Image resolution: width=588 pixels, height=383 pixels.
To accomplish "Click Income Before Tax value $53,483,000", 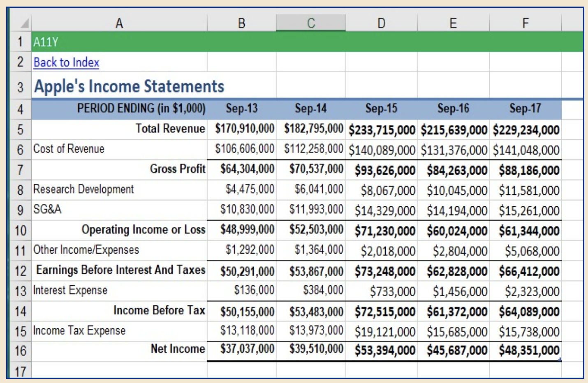I will pos(311,311).
